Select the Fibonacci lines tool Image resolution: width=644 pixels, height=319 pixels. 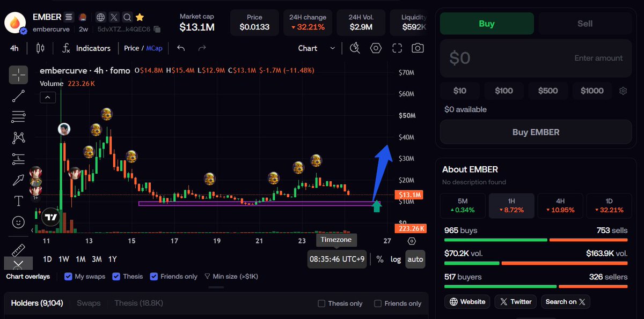(18, 116)
